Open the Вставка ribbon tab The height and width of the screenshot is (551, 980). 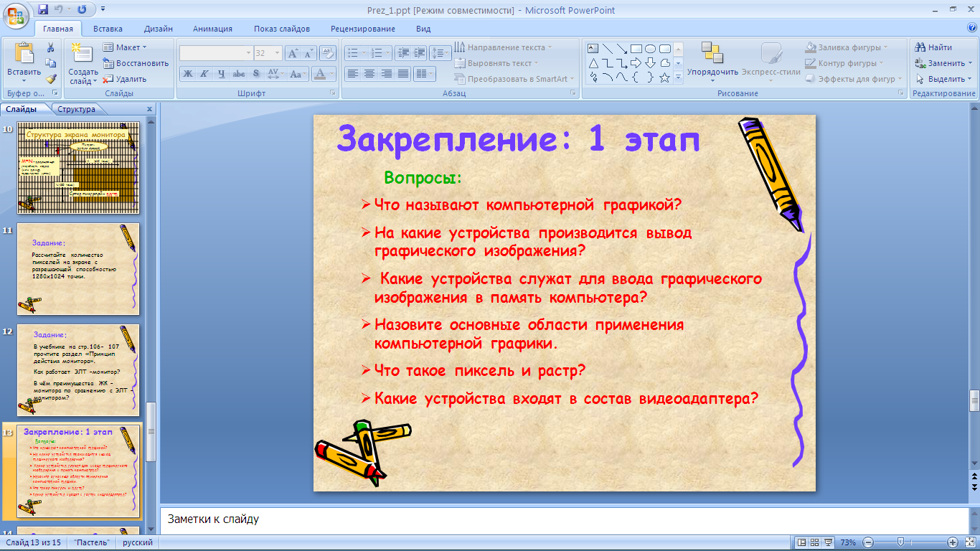click(108, 29)
